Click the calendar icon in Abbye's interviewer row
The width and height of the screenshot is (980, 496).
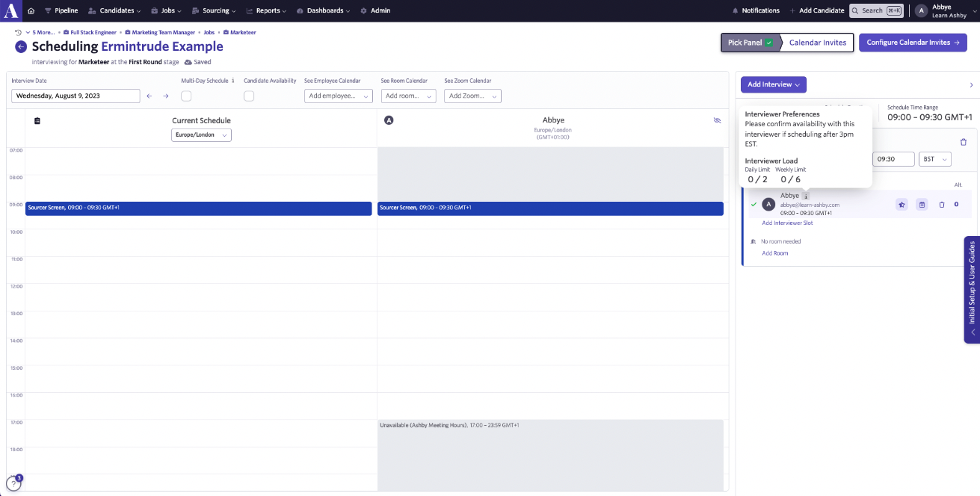(922, 205)
